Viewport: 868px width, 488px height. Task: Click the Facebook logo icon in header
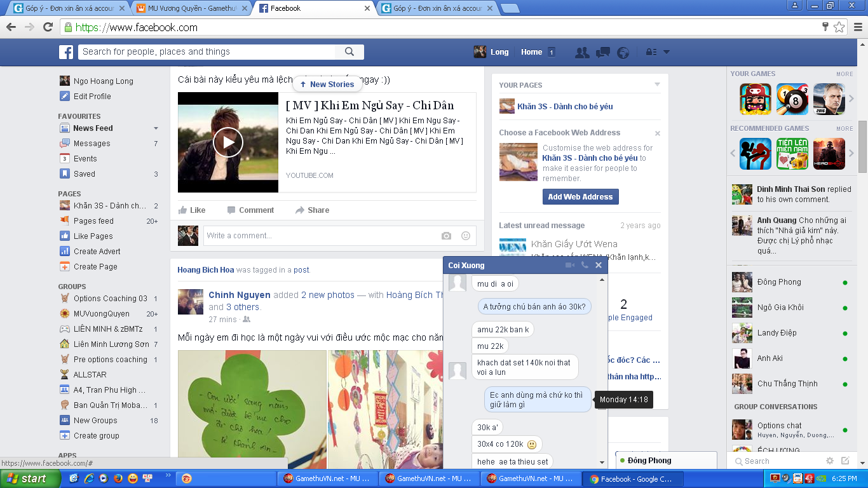[66, 52]
